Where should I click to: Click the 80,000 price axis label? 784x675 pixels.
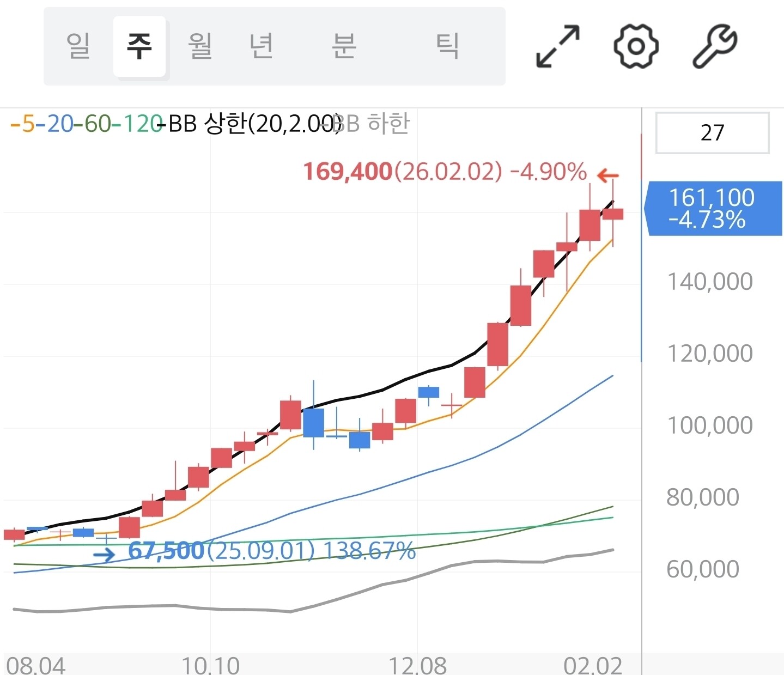(x=703, y=497)
